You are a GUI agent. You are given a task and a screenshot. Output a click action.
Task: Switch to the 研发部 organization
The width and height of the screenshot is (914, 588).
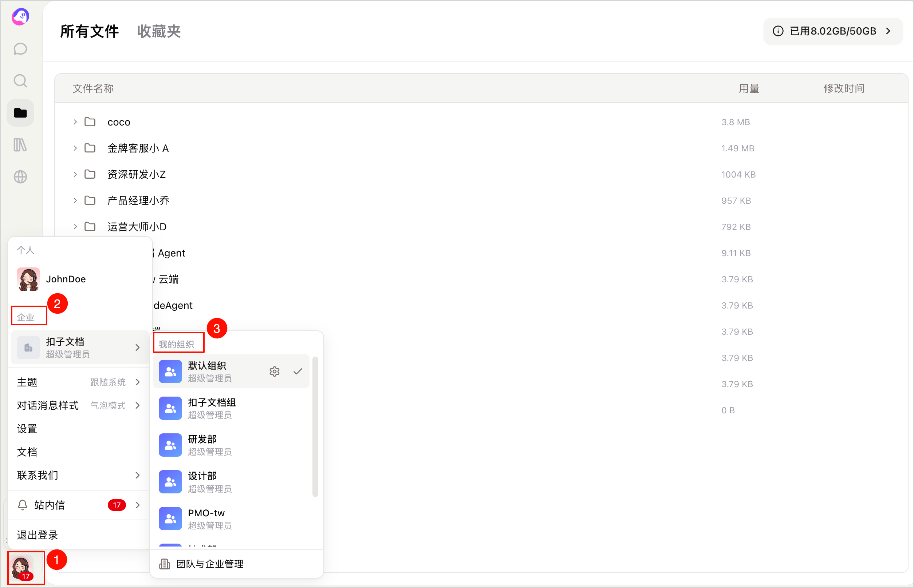click(231, 445)
